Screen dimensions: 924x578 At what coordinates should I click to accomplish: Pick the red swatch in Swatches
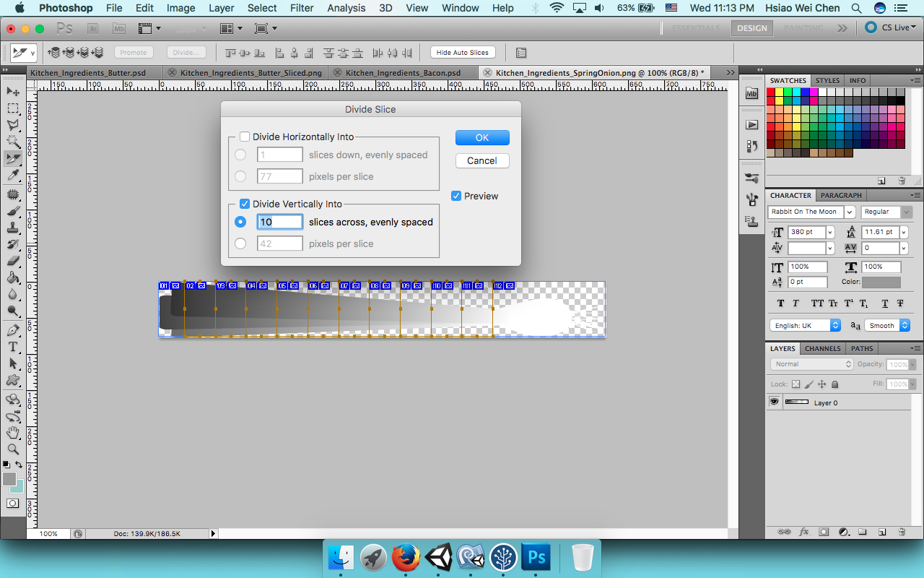click(x=771, y=92)
